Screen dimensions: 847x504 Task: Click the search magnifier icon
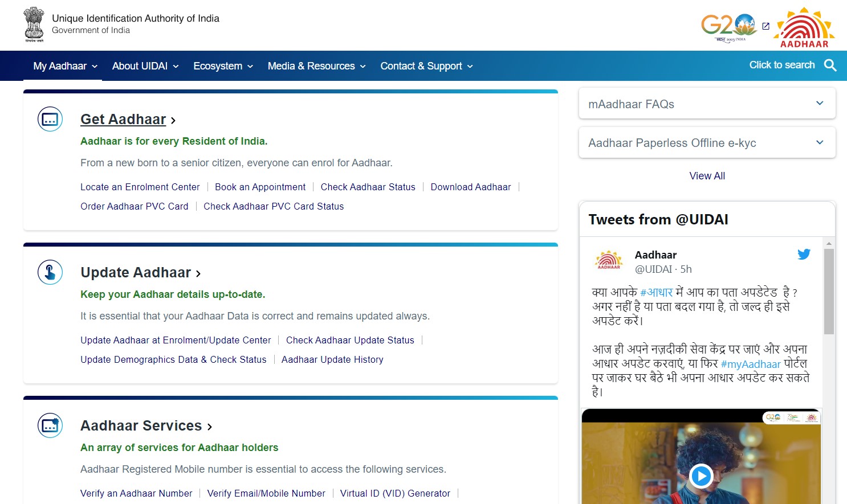830,65
